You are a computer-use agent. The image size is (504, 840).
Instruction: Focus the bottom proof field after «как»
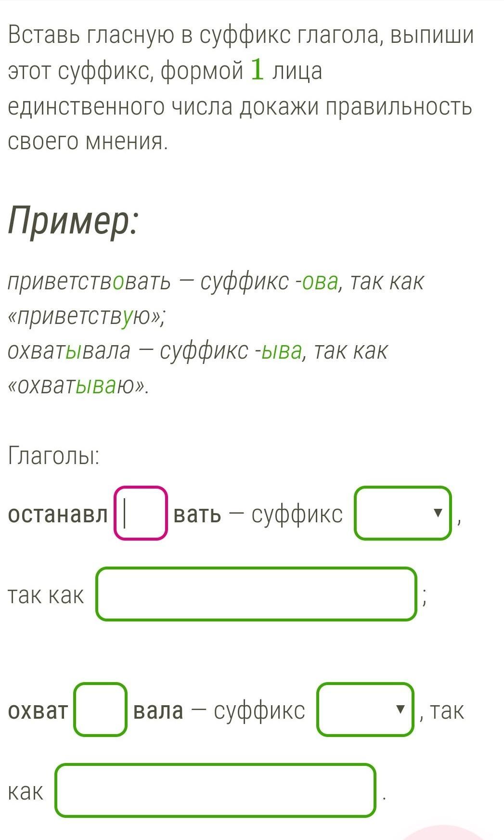click(x=215, y=790)
